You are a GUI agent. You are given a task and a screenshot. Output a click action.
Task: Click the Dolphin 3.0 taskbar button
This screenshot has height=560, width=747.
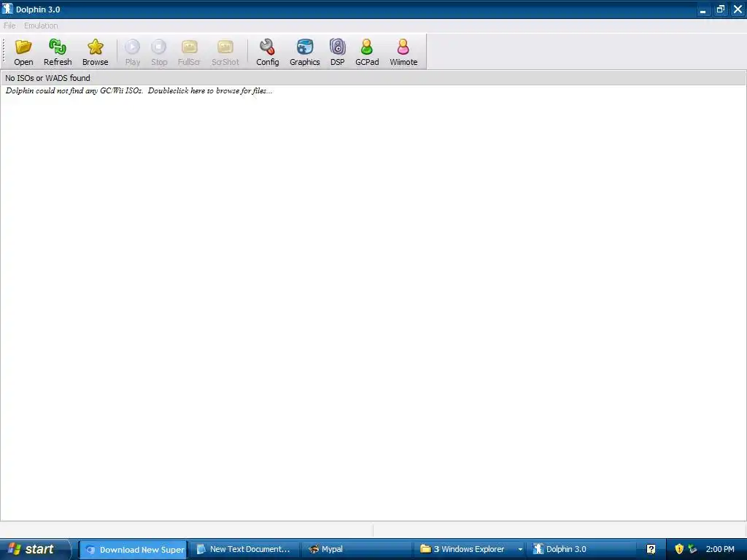click(x=581, y=549)
